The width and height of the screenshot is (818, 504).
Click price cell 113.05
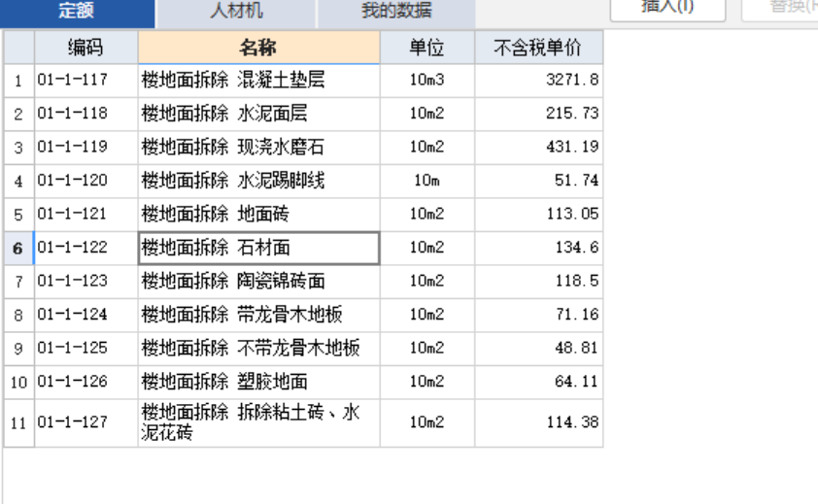(x=539, y=215)
